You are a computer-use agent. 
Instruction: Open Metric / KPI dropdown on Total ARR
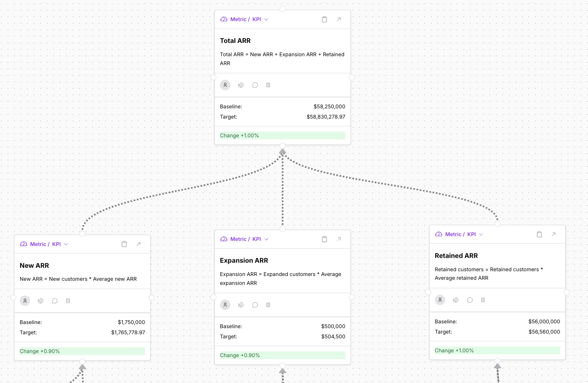point(266,19)
